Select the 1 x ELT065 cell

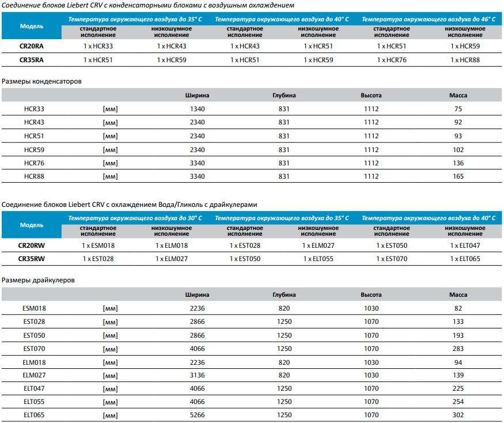(x=465, y=259)
